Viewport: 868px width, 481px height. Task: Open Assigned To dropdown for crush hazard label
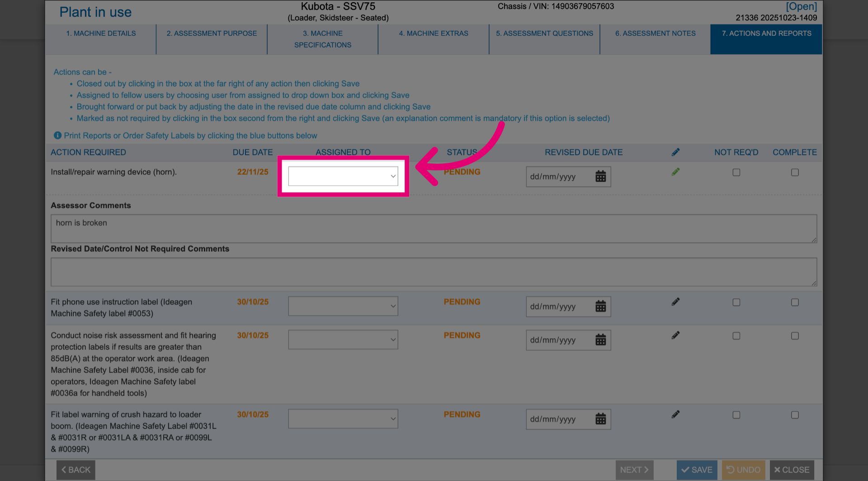pos(343,419)
